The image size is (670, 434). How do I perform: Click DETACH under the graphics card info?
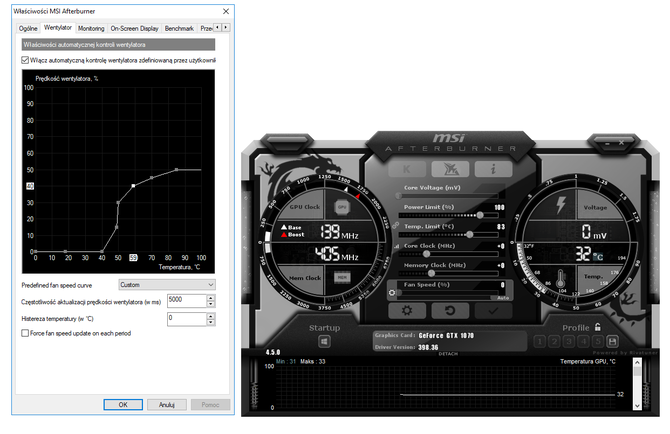point(448,354)
